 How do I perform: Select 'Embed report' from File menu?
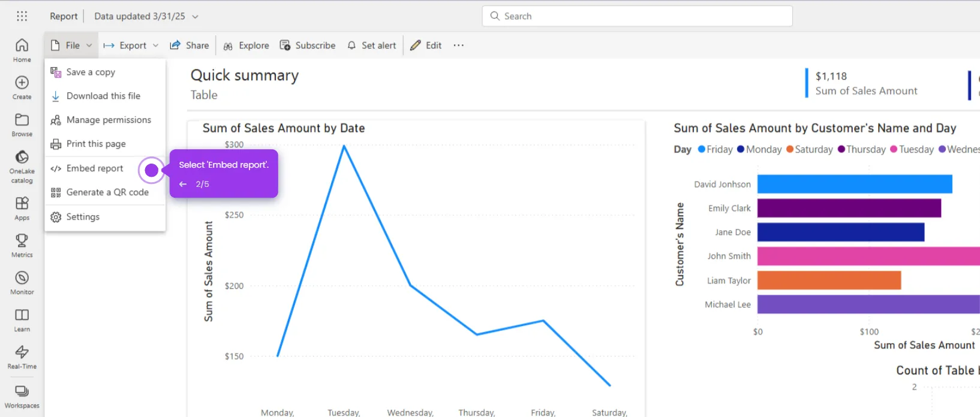tap(105, 168)
